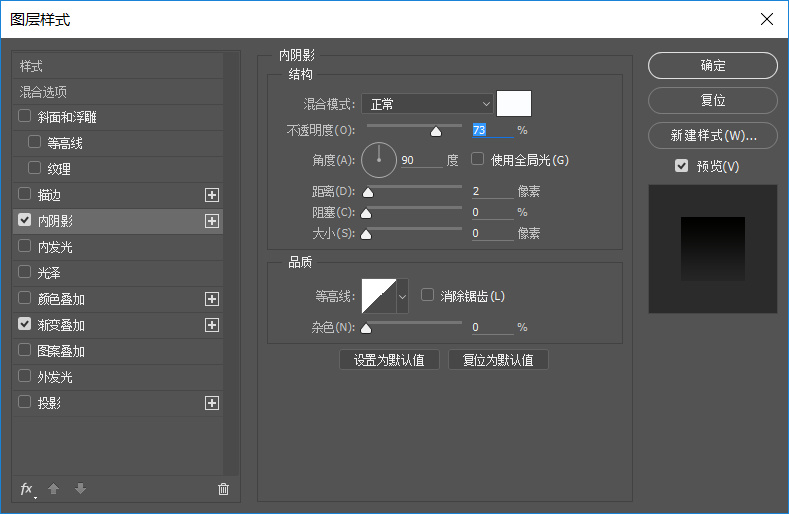
Task: Click plus icon beside 内阴影
Action: tap(211, 221)
